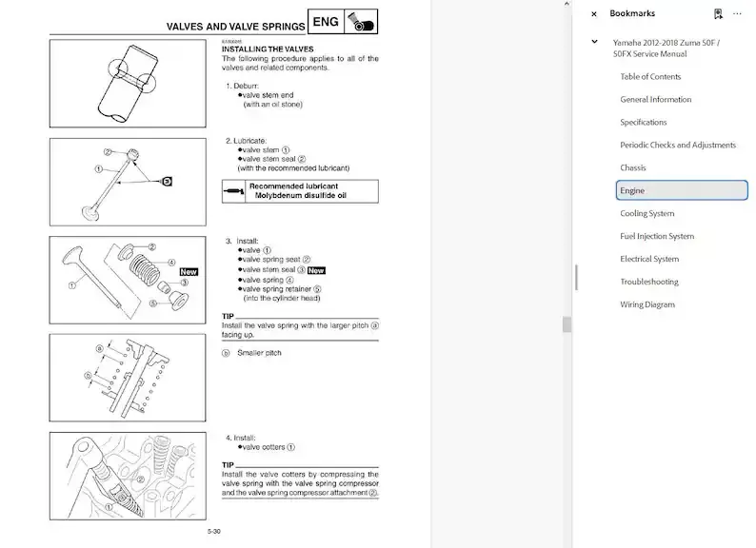The height and width of the screenshot is (548, 756).
Task: Open Periodic Checks and Adjustments bookmark
Action: 677,145
